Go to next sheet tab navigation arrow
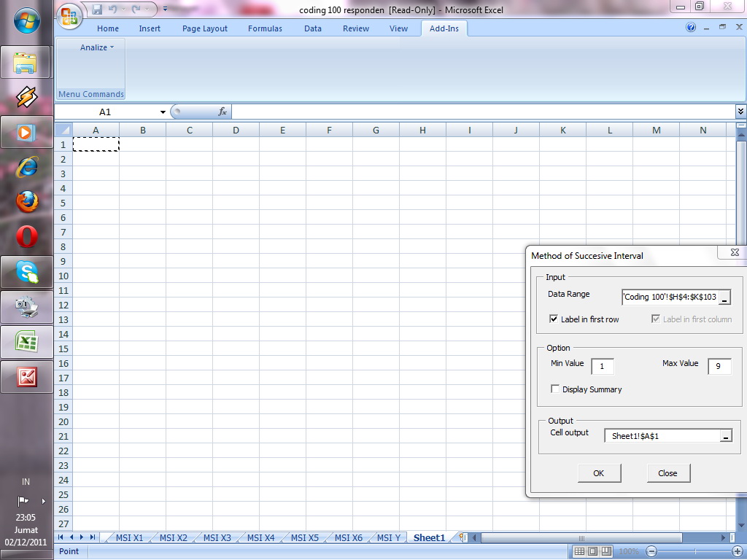 82,537
